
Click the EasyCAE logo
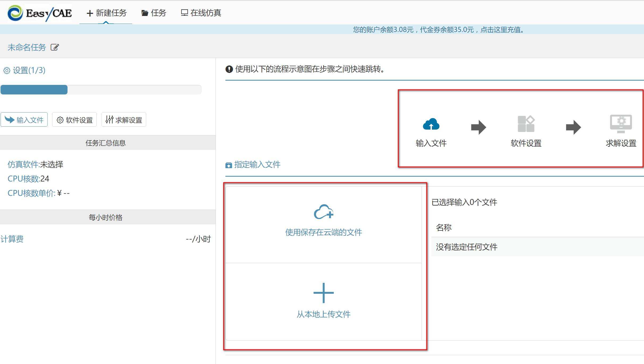pos(40,13)
